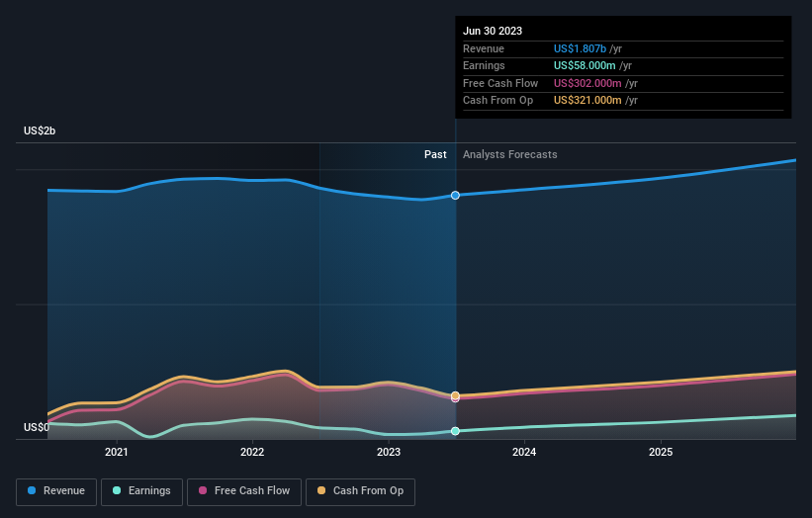
Task: Click the Cash From Op tooltip row label
Action: pos(497,101)
